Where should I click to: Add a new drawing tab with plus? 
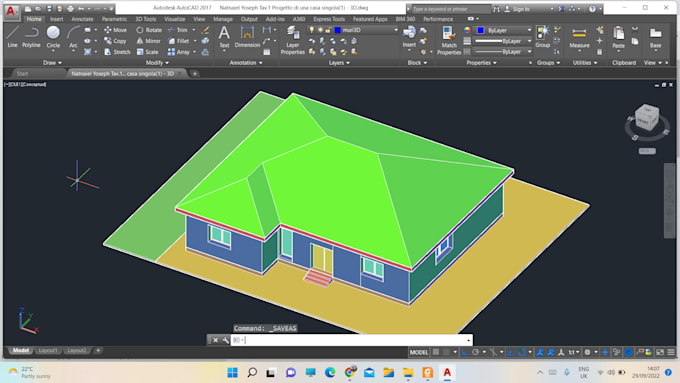point(195,74)
